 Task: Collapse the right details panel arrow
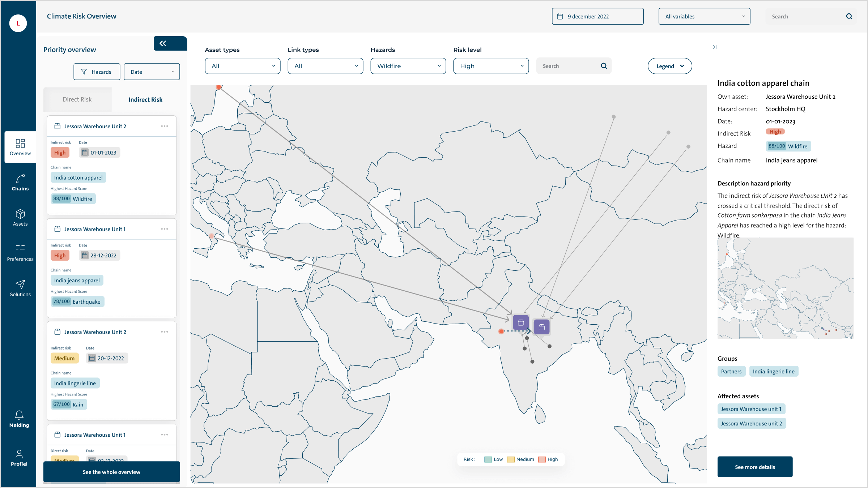[x=714, y=47]
